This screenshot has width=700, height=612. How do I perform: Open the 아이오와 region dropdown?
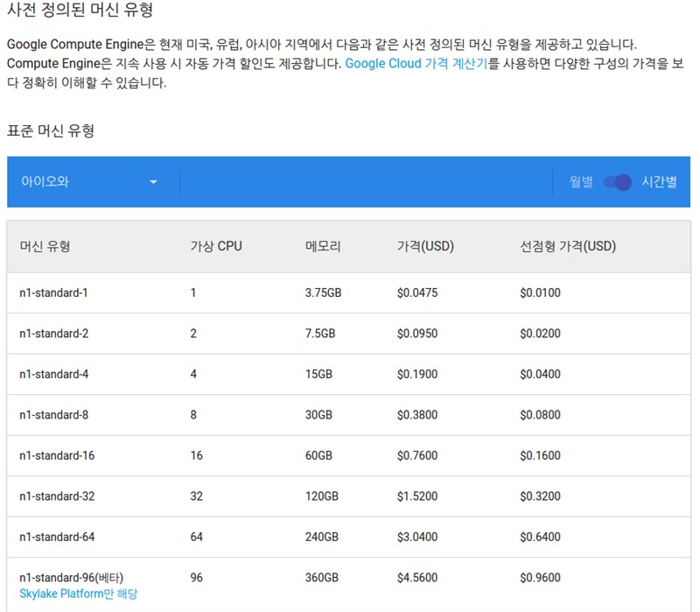pyautogui.click(x=90, y=182)
